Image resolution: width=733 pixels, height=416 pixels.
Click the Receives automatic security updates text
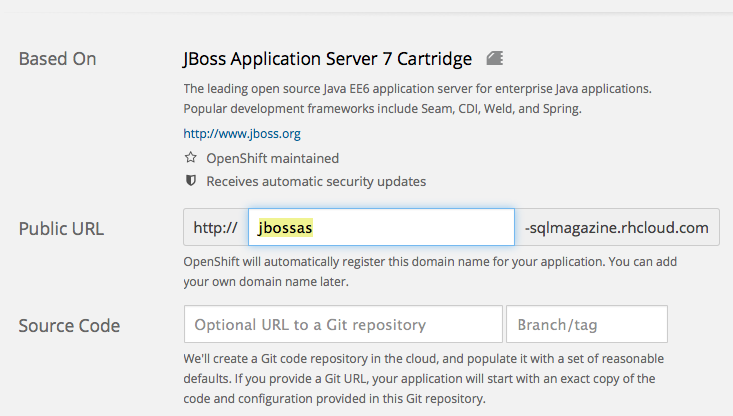316,181
